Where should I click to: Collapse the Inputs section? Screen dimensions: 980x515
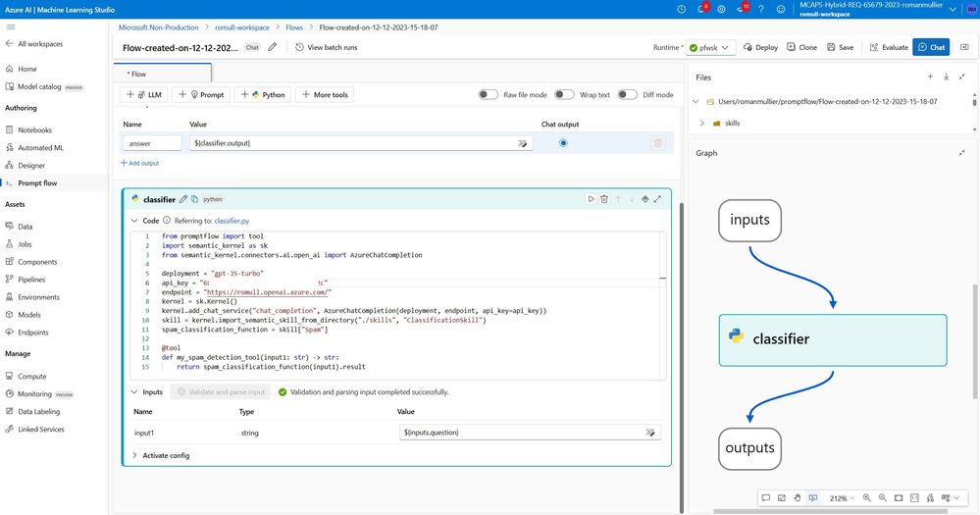(x=134, y=391)
